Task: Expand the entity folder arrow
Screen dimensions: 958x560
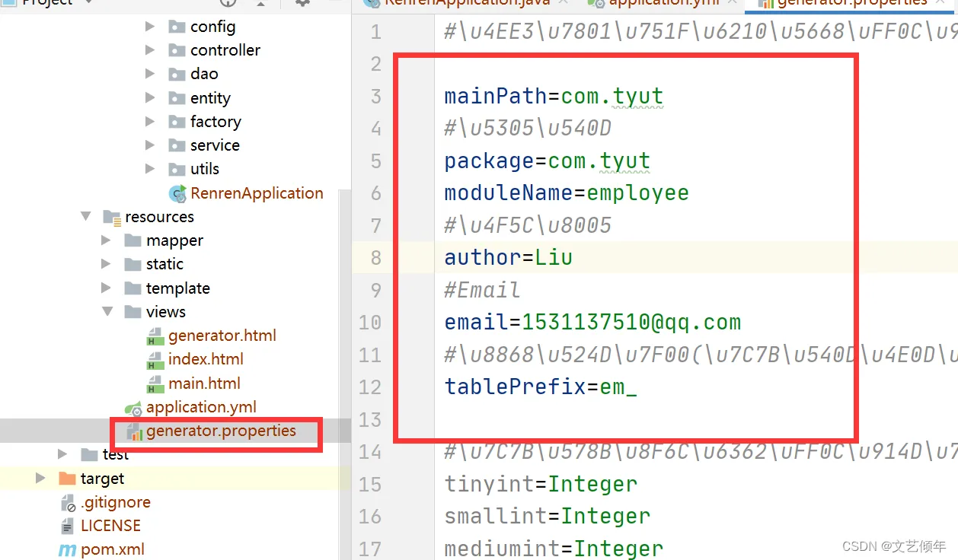Action: (x=150, y=98)
